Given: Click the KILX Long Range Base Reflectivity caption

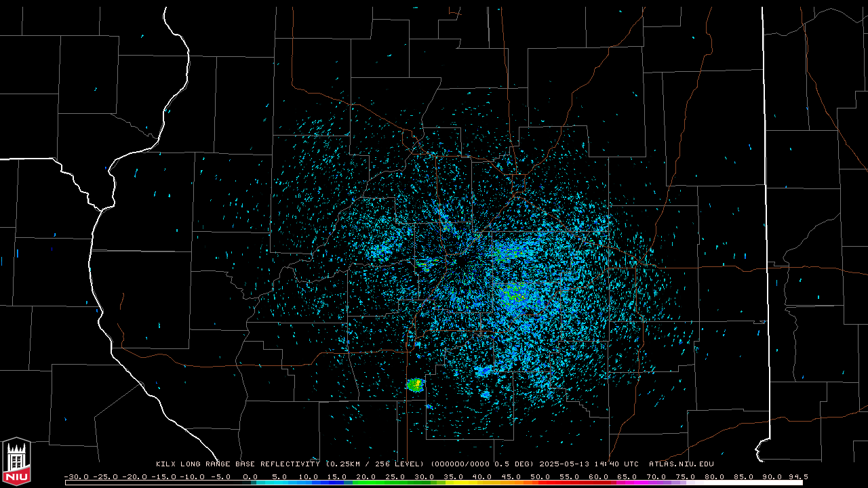Looking at the screenshot, I should pos(237,464).
